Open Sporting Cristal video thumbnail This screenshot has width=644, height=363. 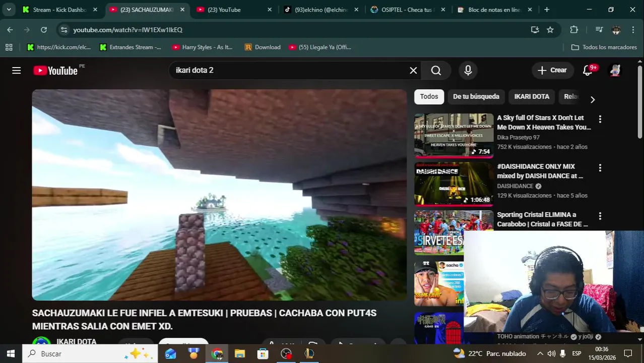pos(454,233)
